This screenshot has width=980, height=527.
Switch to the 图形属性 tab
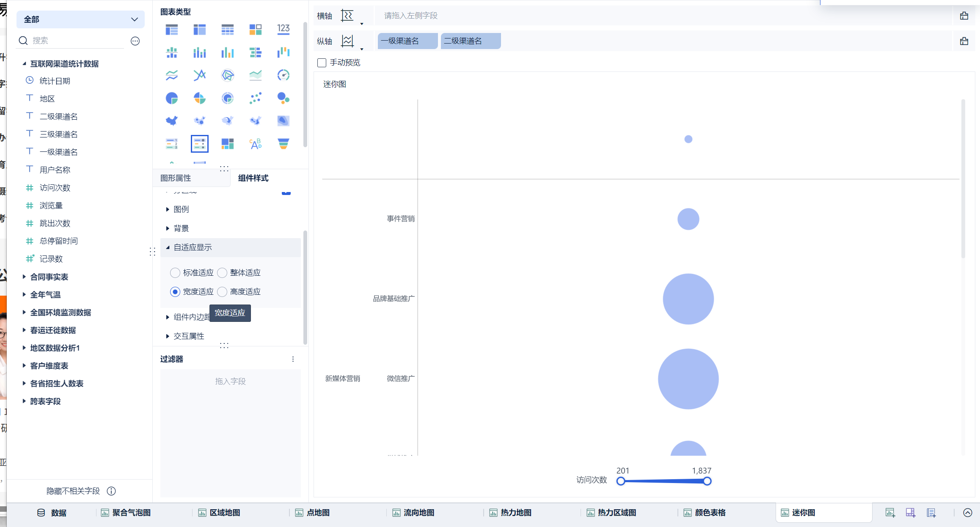[176, 178]
